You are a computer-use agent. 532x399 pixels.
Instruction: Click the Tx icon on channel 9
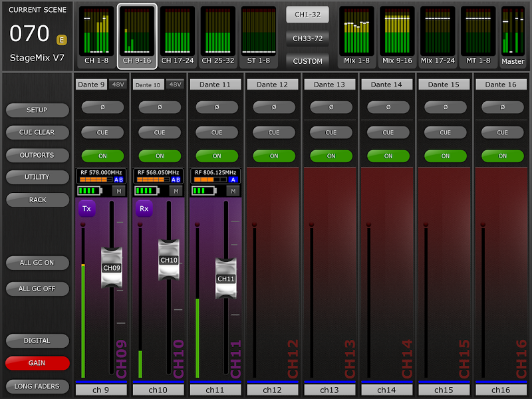point(87,208)
